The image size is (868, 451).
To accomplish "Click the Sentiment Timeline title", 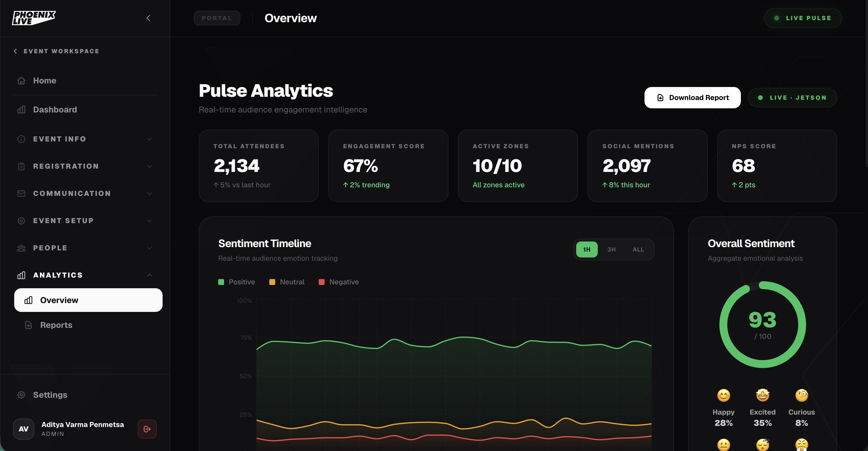I will (x=265, y=244).
